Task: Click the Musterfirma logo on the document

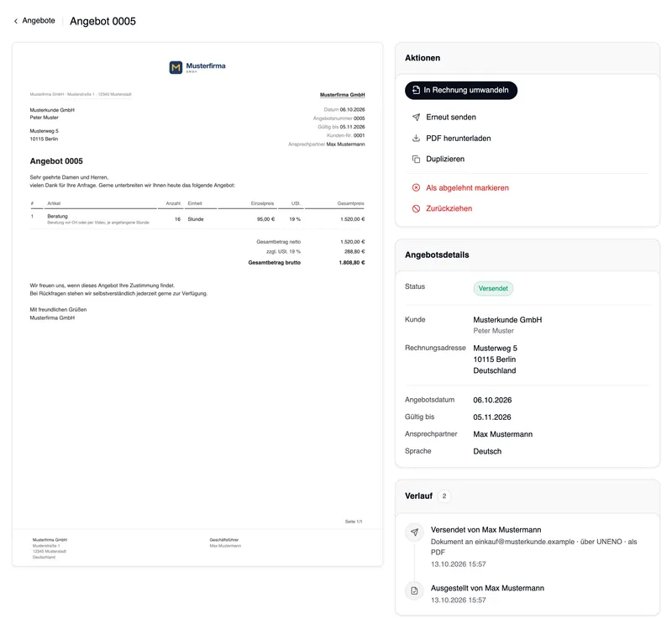Action: [x=197, y=67]
